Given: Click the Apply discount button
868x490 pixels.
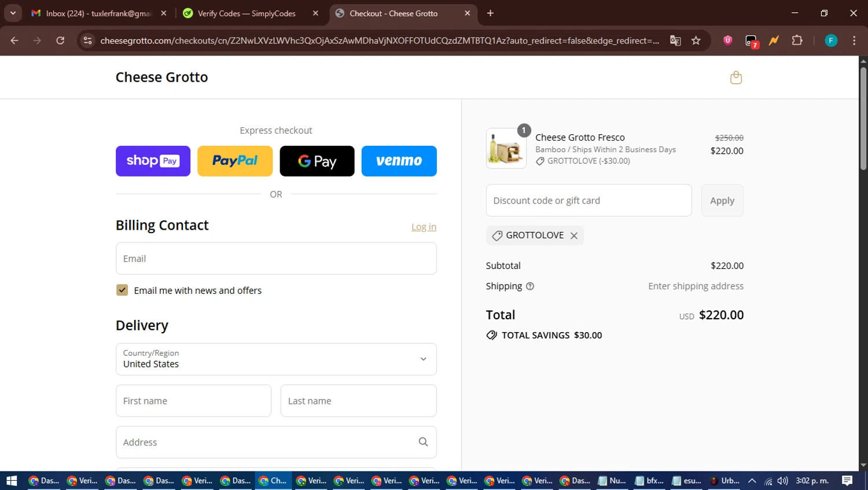Looking at the screenshot, I should (722, 201).
